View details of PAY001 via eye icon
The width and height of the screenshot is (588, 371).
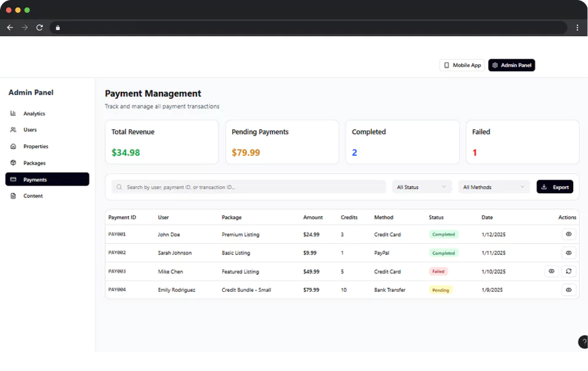[x=568, y=234]
